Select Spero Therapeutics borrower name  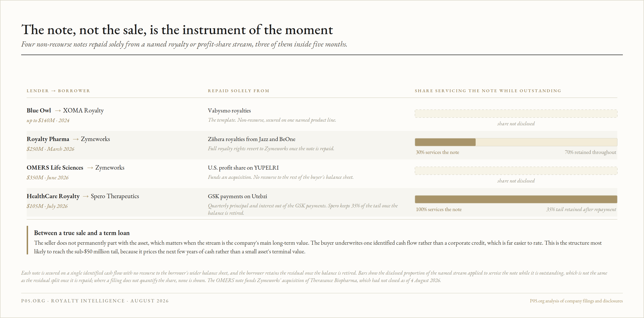(115, 196)
